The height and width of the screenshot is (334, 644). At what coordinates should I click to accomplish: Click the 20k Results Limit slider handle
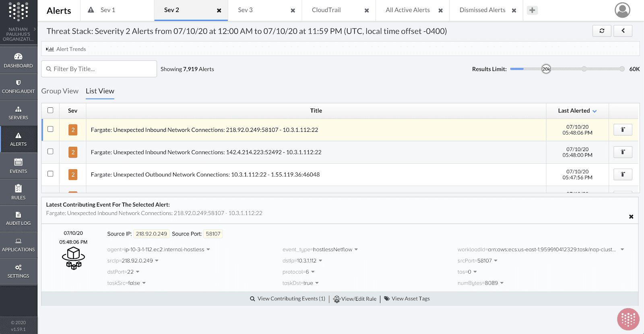coord(546,69)
